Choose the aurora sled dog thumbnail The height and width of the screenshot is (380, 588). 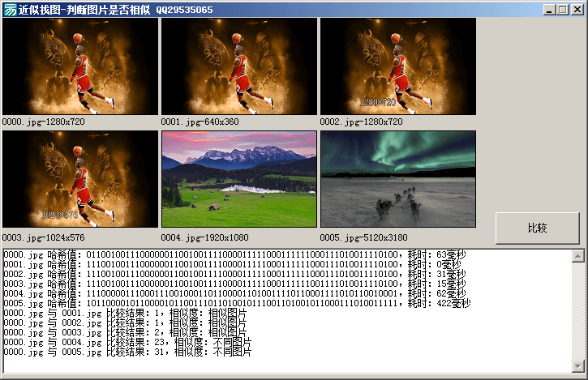397,179
